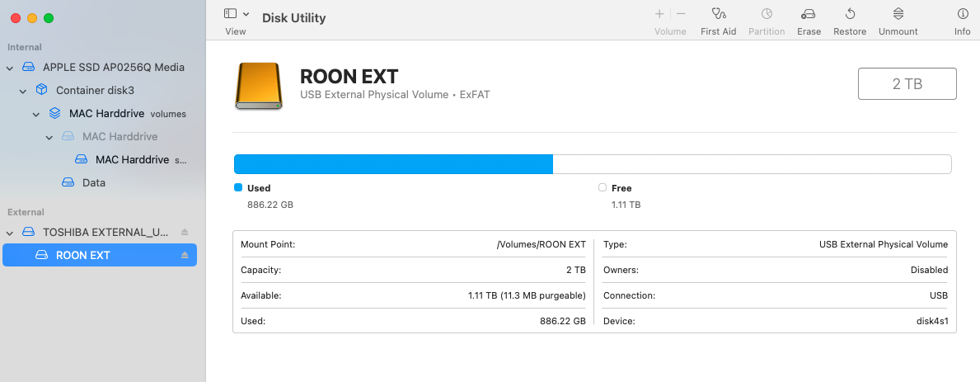Select the Data volume

(x=94, y=182)
